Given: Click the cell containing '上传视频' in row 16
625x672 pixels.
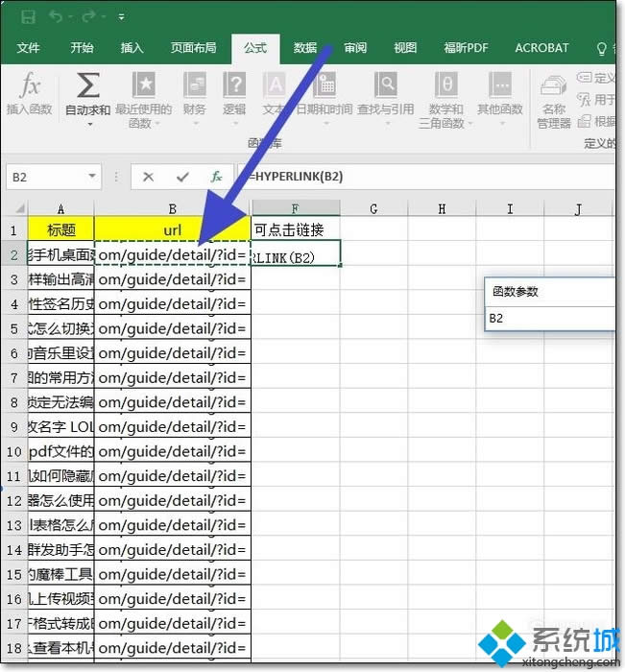Looking at the screenshot, I should (x=60, y=598).
